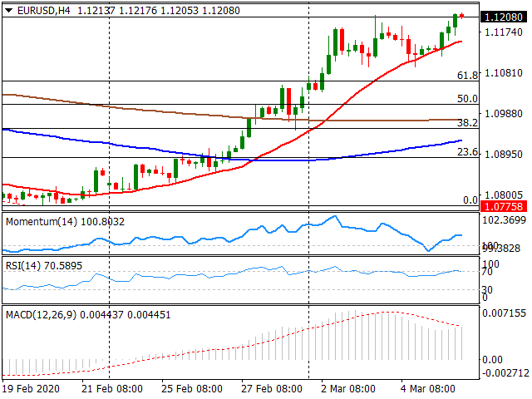Click the 1.11740 price axis value
The width and height of the screenshot is (532, 399).
pyautogui.click(x=504, y=32)
